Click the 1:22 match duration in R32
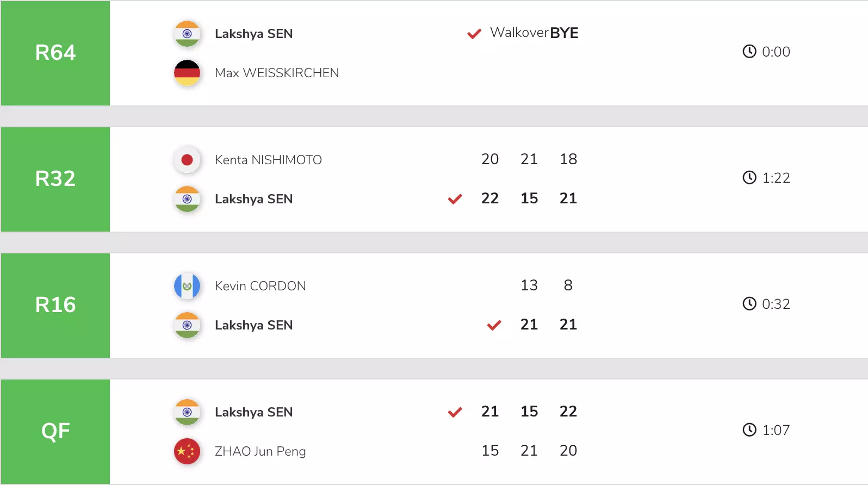The height and width of the screenshot is (485, 868). [776, 178]
